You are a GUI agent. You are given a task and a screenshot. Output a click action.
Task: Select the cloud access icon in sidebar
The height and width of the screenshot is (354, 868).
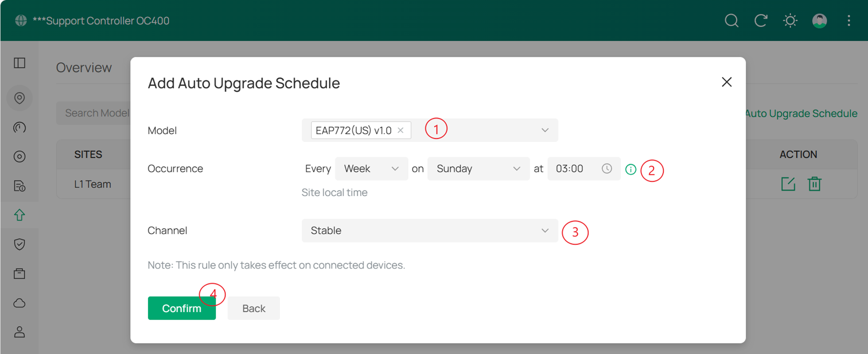(x=19, y=303)
